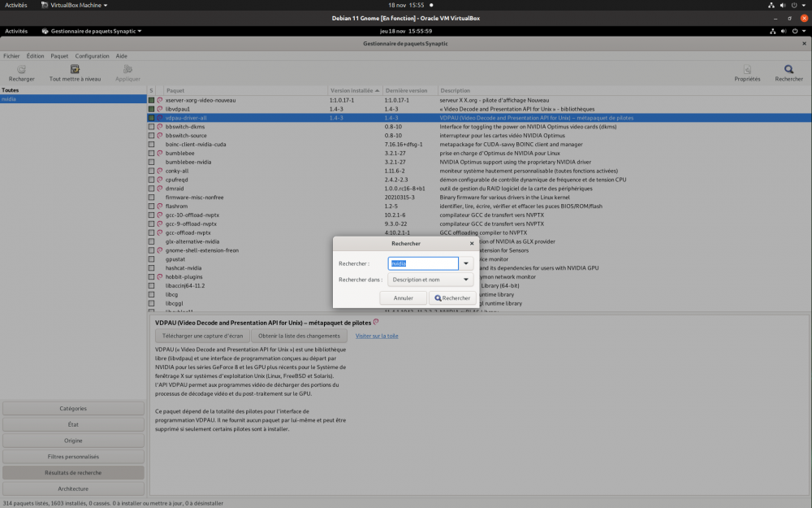The image size is (812, 508).
Task: Click volume icon in guest top bar
Action: (784, 31)
